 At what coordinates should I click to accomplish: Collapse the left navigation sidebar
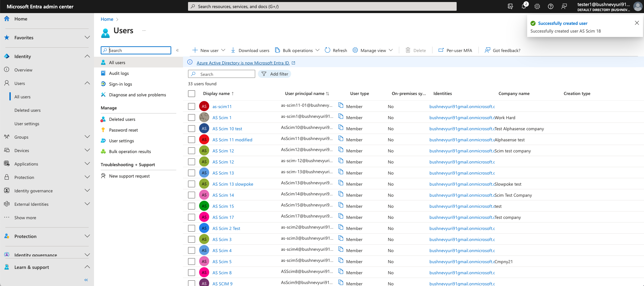click(x=86, y=280)
